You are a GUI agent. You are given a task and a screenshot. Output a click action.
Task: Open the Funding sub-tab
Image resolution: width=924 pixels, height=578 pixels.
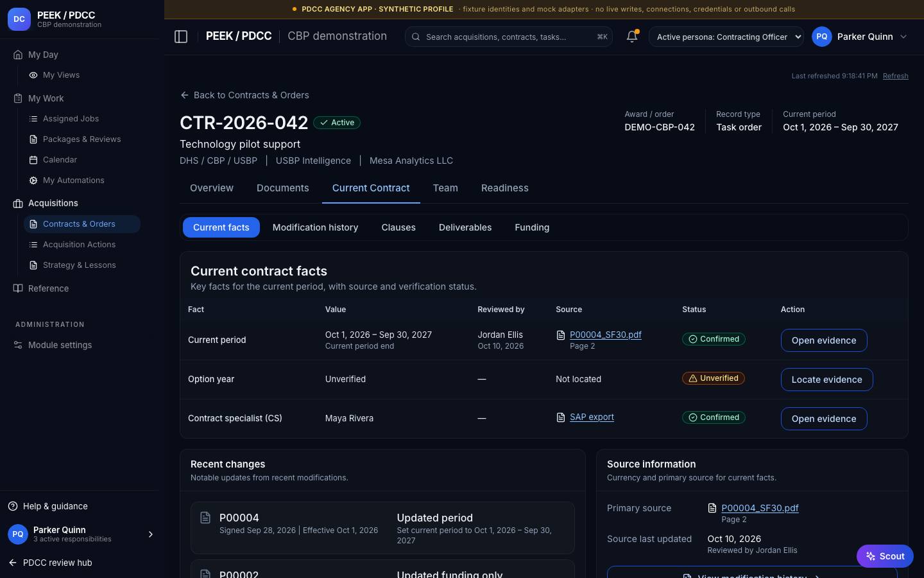point(532,227)
